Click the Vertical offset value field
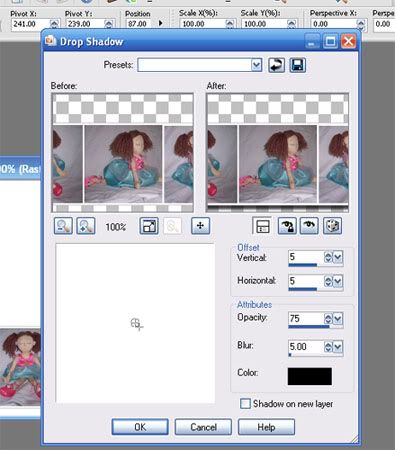The width and height of the screenshot is (395, 450). click(306, 257)
